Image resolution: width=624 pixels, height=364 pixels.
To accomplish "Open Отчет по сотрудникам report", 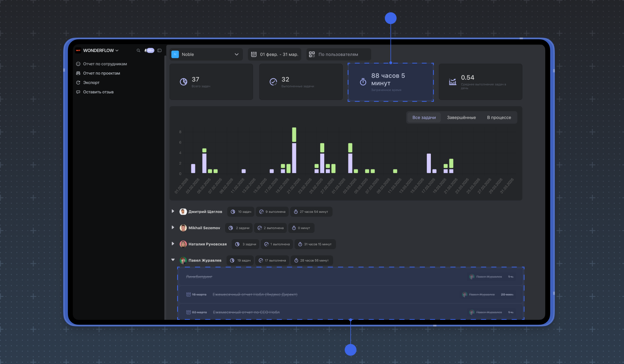I will pos(105,64).
